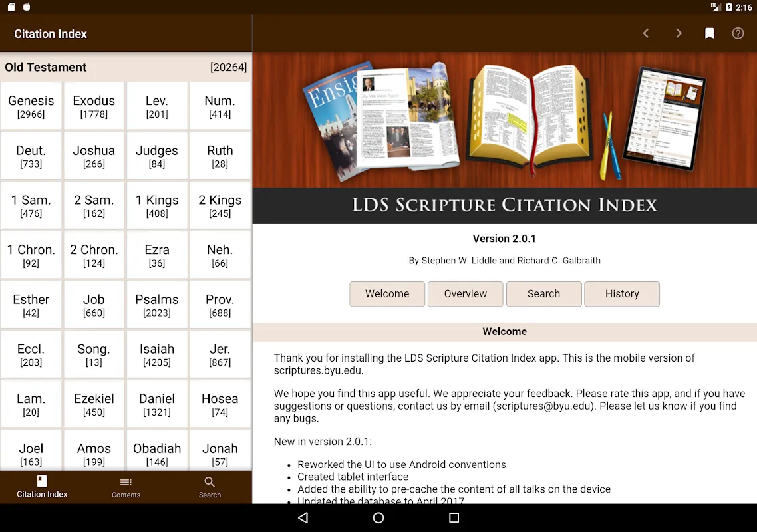The image size is (757, 532).
Task: Choose the Eccl. book tile
Action: pyautogui.click(x=31, y=355)
